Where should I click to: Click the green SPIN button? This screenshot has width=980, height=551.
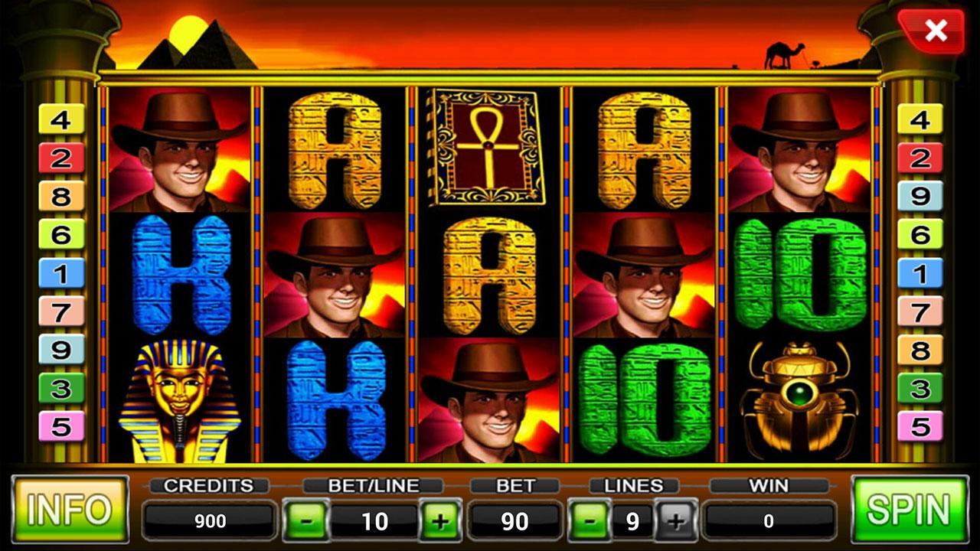click(910, 509)
